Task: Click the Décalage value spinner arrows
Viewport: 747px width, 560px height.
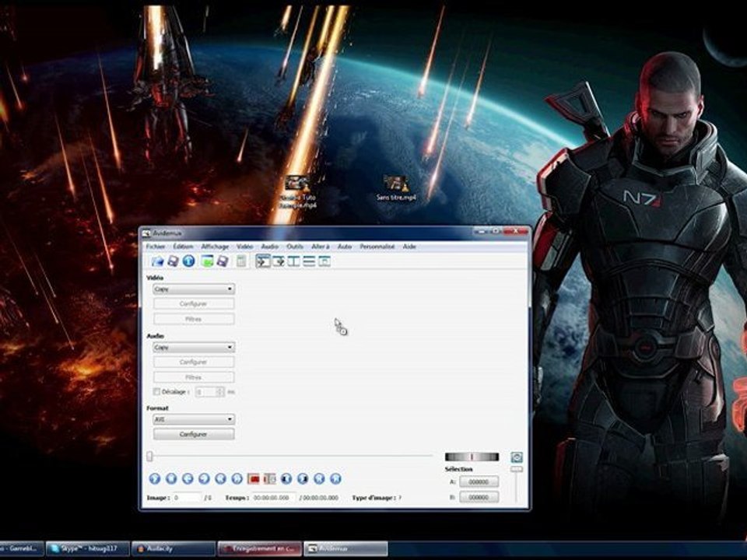Action: (219, 392)
